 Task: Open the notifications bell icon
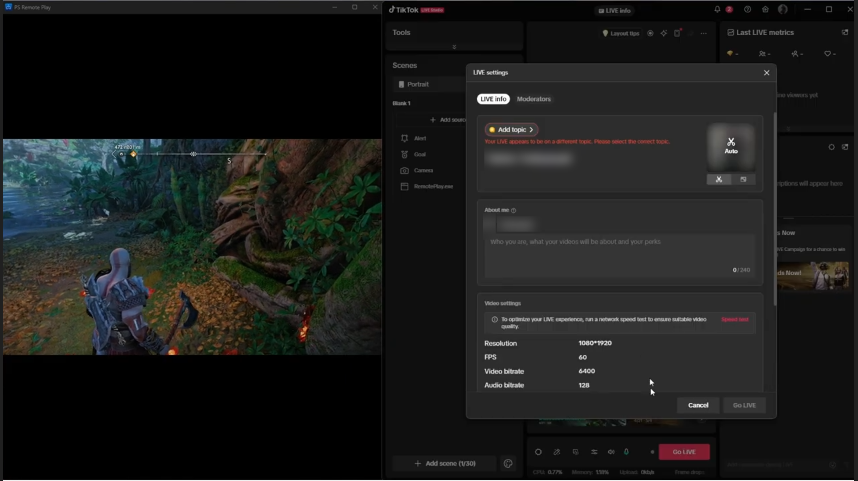717,10
